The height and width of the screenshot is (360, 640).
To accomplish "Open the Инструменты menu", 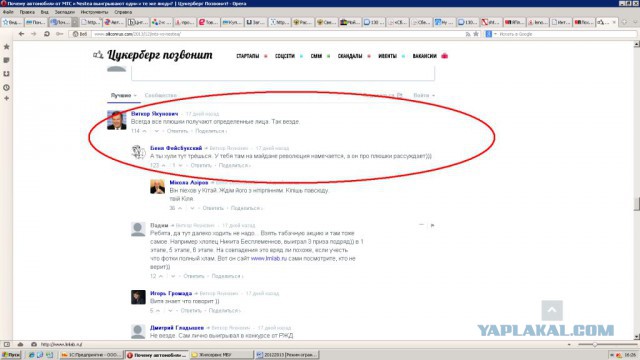I will tap(94, 12).
